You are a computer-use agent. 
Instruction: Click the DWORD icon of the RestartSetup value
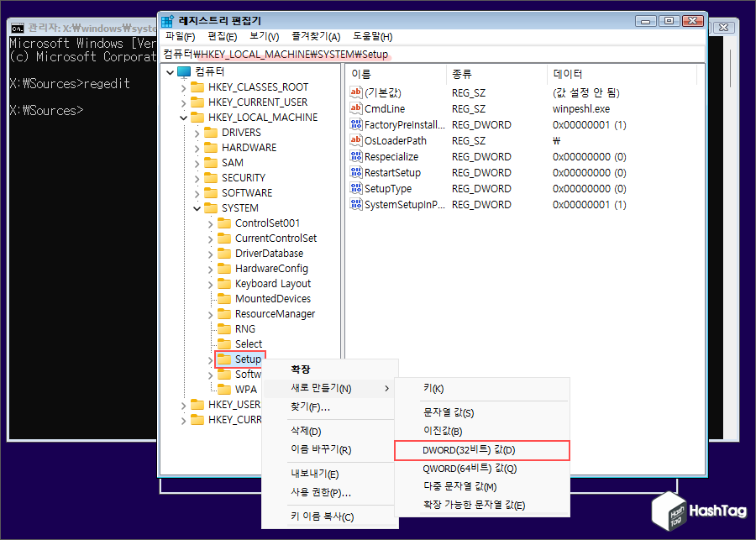click(x=356, y=172)
